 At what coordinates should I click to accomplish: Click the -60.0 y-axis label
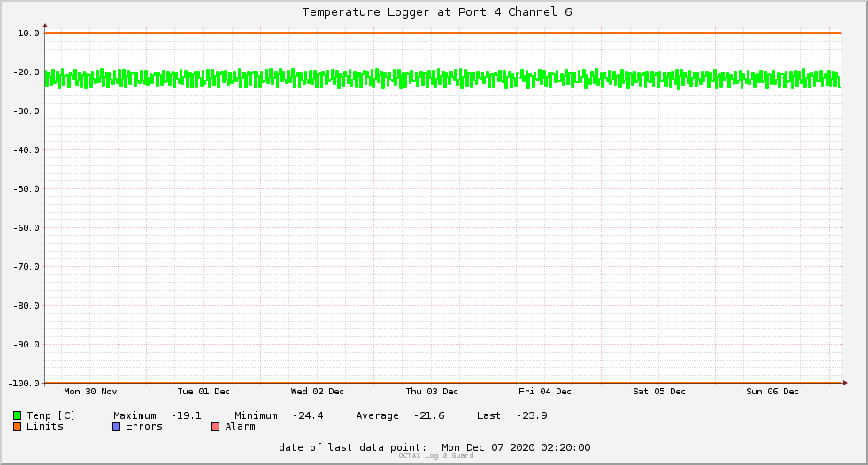click(27, 228)
